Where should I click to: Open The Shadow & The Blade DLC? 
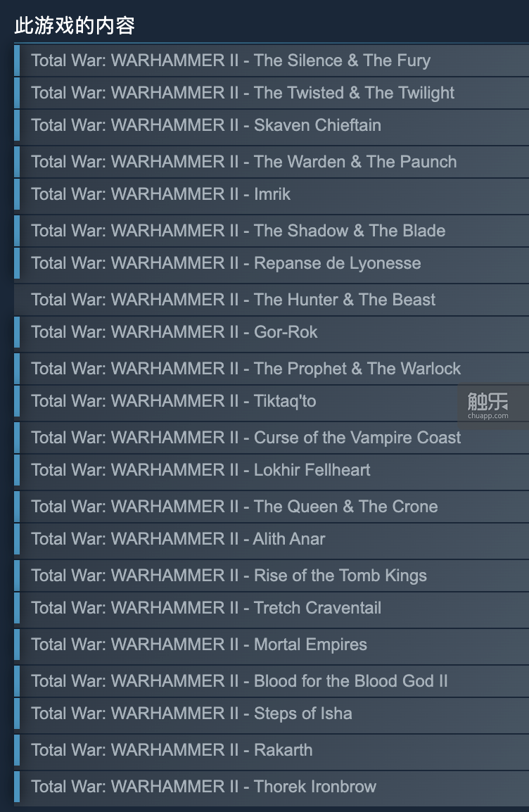272,231
